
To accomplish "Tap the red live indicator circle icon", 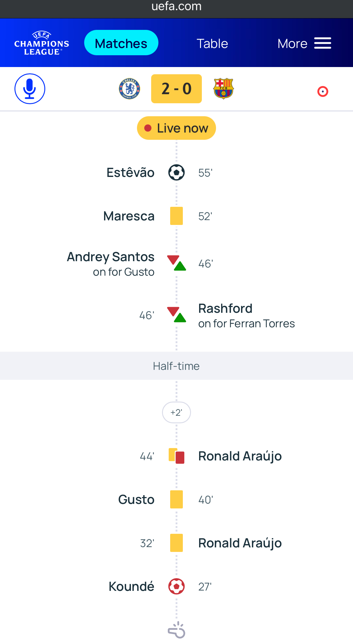I will coord(323,91).
